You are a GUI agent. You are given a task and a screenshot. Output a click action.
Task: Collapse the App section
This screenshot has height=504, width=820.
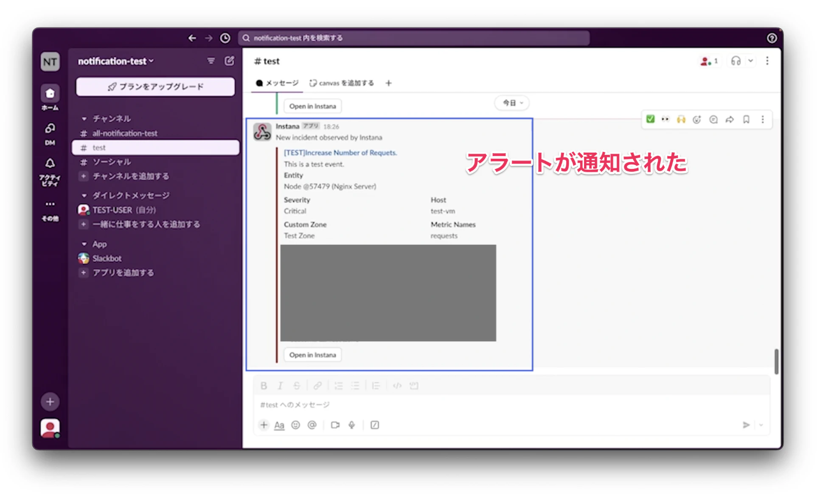coord(84,244)
